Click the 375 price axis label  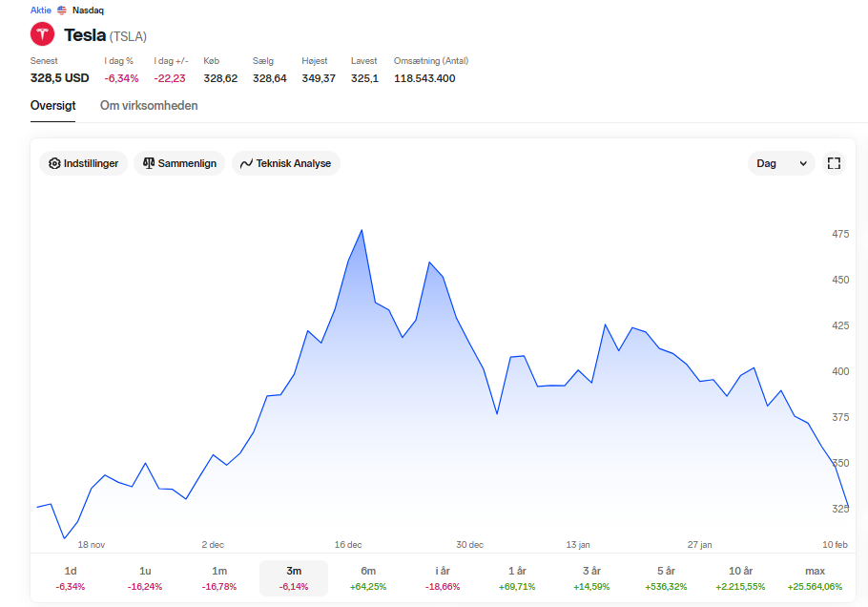click(840, 417)
